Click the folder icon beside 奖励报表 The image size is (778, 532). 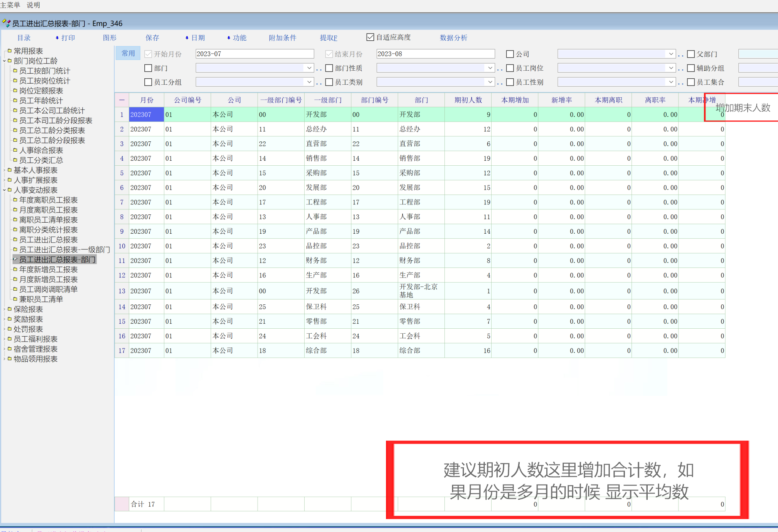(9, 319)
